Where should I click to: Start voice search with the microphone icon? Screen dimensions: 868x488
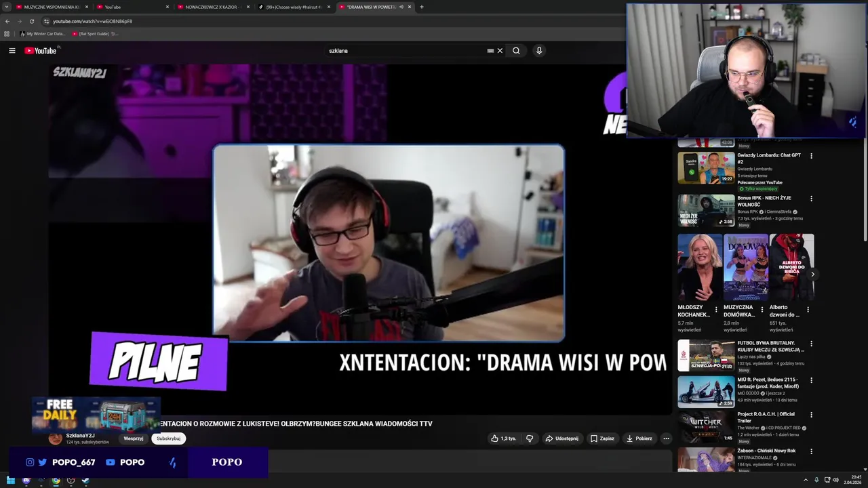(539, 51)
